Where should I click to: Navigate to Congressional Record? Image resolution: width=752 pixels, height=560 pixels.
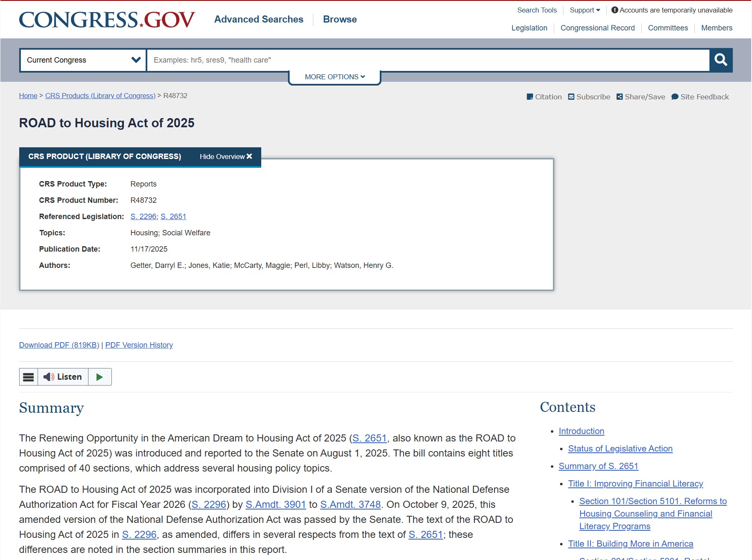click(597, 28)
